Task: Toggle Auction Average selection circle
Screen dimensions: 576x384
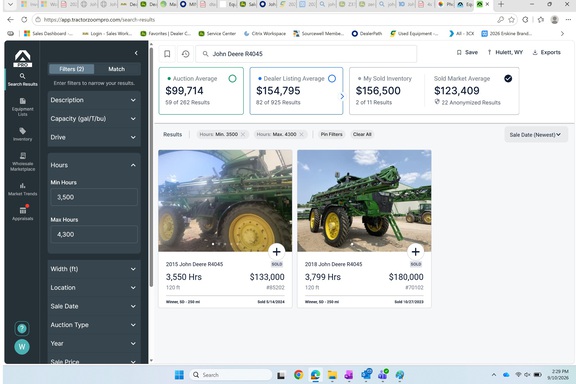Action: (232, 78)
